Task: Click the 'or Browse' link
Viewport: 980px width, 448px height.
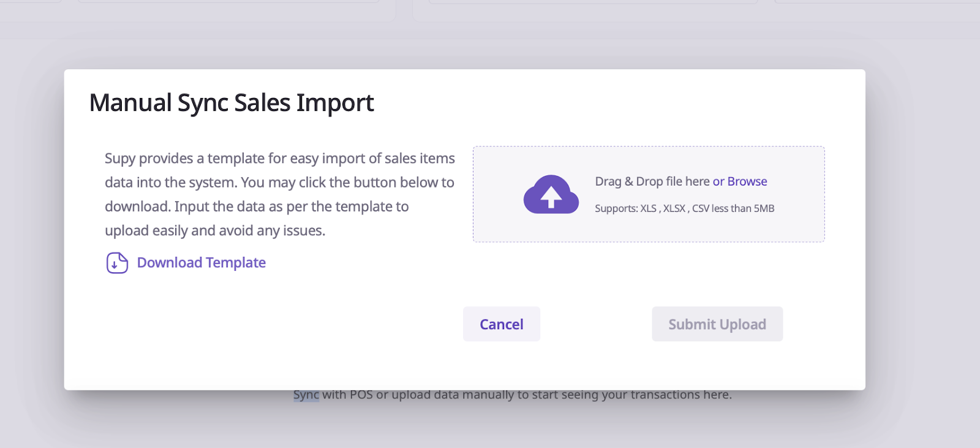Action: point(740,181)
